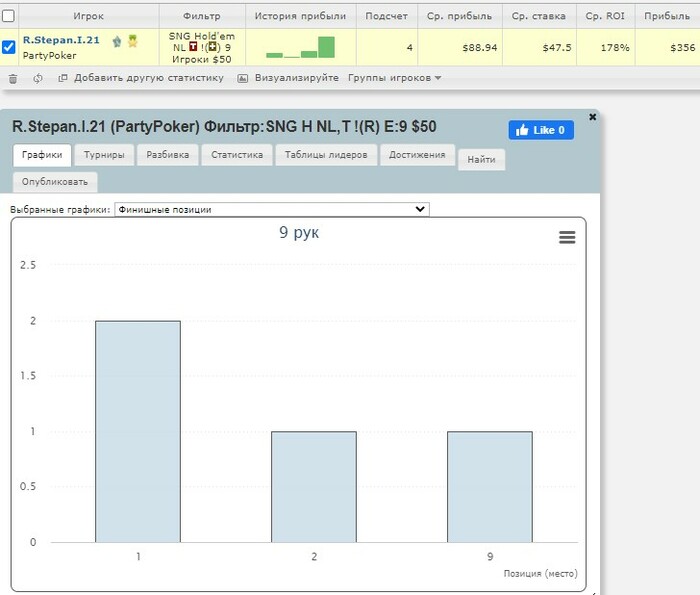Switch to the Турниры tab
Image resolution: width=700 pixels, height=595 pixels.
coord(104,155)
